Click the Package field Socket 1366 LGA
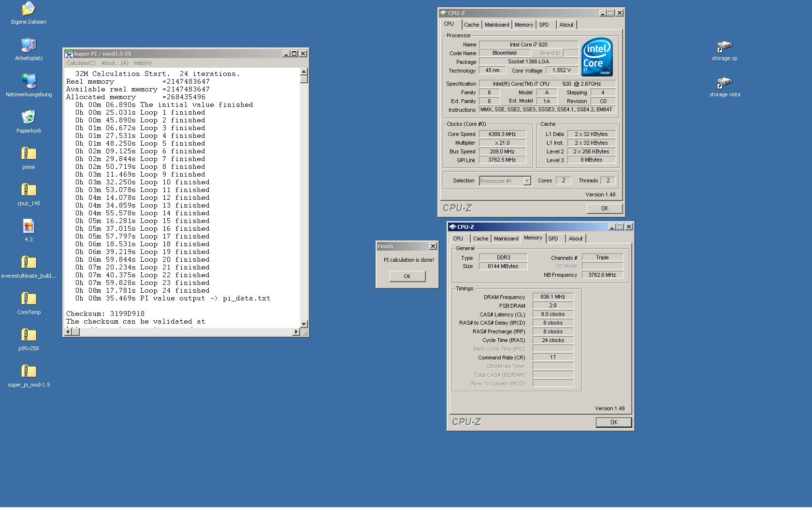The height and width of the screenshot is (508, 812). point(529,62)
